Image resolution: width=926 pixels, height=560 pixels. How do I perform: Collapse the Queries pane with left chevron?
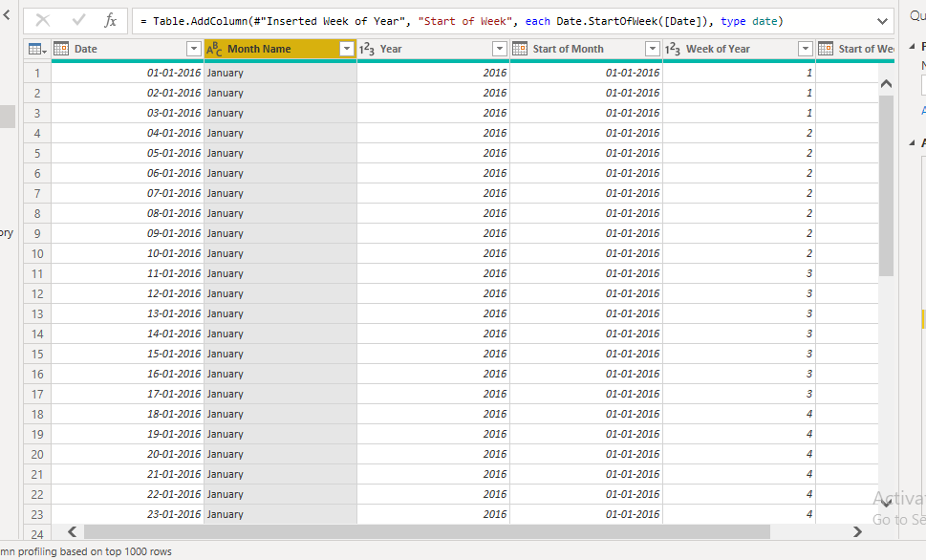pos(7,15)
